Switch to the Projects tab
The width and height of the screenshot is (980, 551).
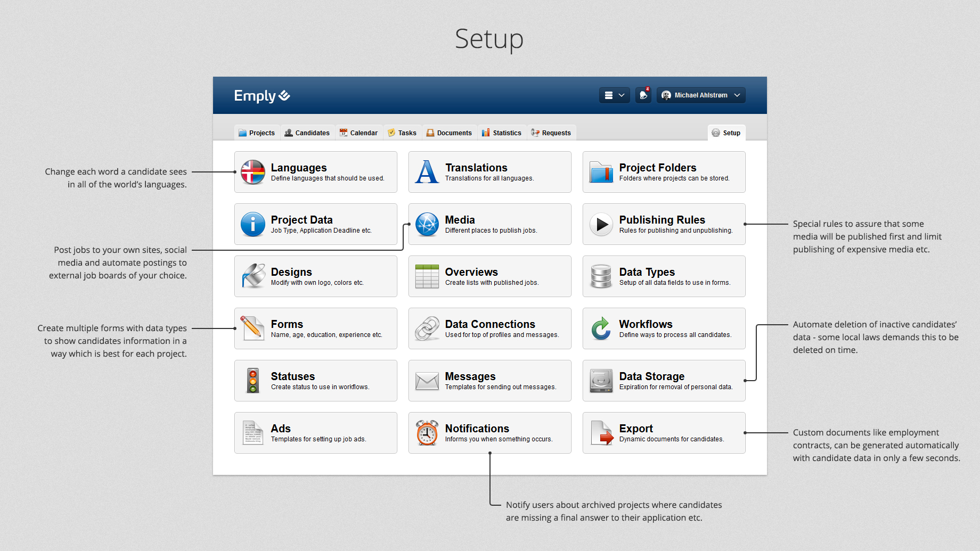click(x=257, y=133)
